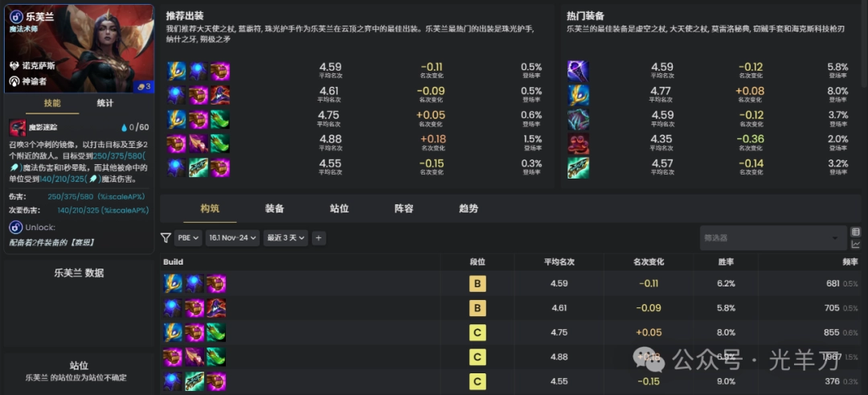The height and width of the screenshot is (395, 868).
Task: Select the Hextech Gunblade icon in 热门装备
Action: click(x=578, y=167)
